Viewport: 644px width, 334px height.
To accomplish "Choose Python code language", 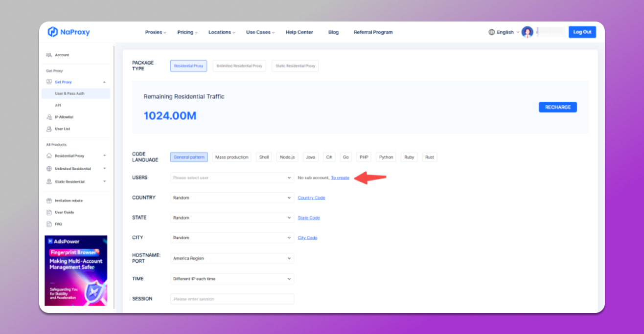I will [x=386, y=157].
